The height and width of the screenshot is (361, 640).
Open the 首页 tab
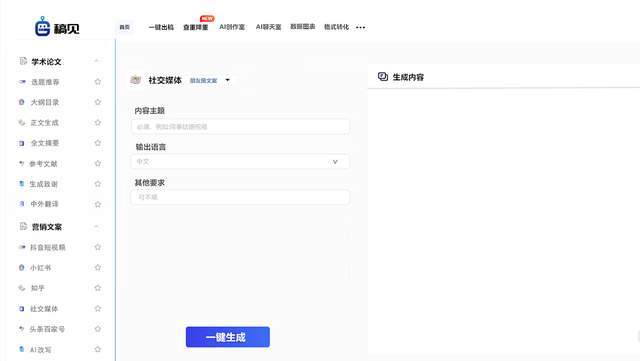(124, 27)
